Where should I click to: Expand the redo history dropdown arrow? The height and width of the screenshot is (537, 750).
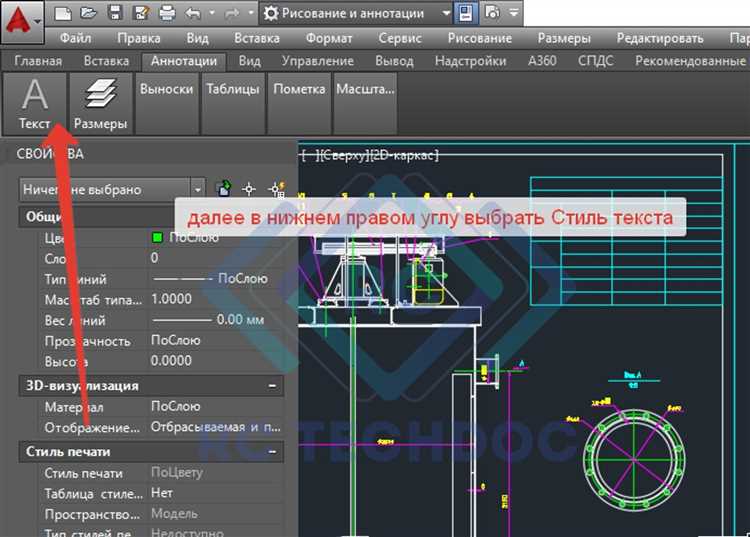[251, 13]
